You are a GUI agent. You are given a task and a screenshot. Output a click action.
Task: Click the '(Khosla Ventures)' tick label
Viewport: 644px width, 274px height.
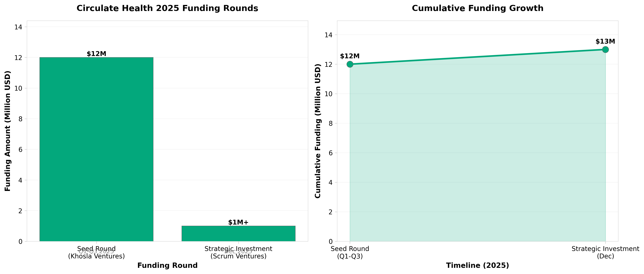click(96, 256)
